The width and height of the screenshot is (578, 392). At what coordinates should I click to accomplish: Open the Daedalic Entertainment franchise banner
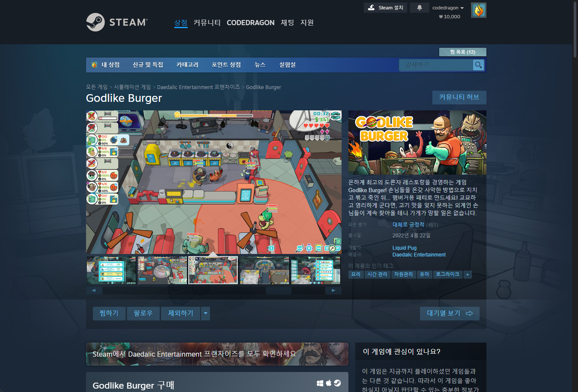(217, 354)
